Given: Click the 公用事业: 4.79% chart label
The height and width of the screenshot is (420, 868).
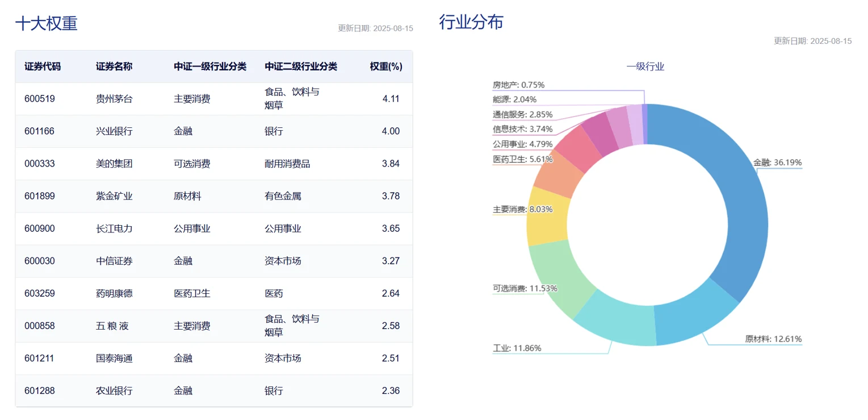Looking at the screenshot, I should click(522, 144).
